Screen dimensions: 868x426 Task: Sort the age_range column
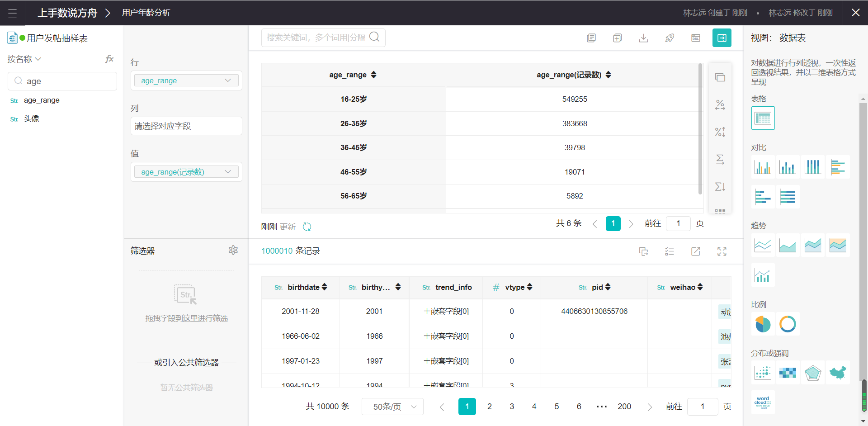(373, 75)
